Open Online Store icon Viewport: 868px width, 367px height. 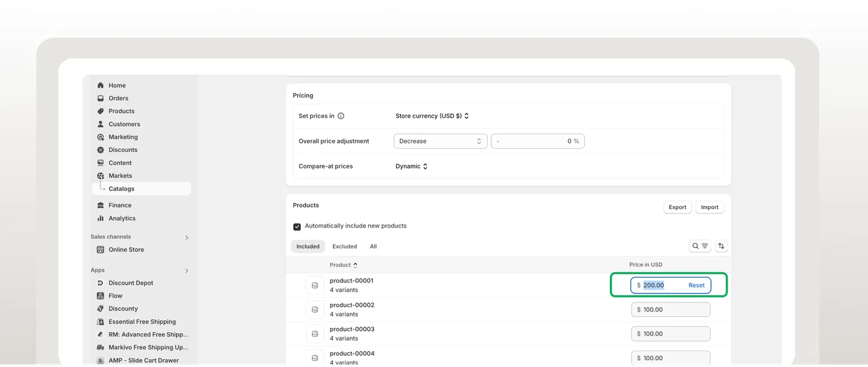(x=101, y=249)
